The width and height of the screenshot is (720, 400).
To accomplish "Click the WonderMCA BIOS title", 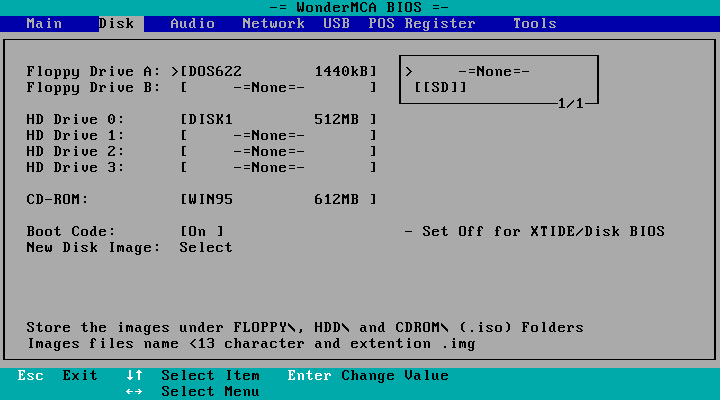I will 359,7.
